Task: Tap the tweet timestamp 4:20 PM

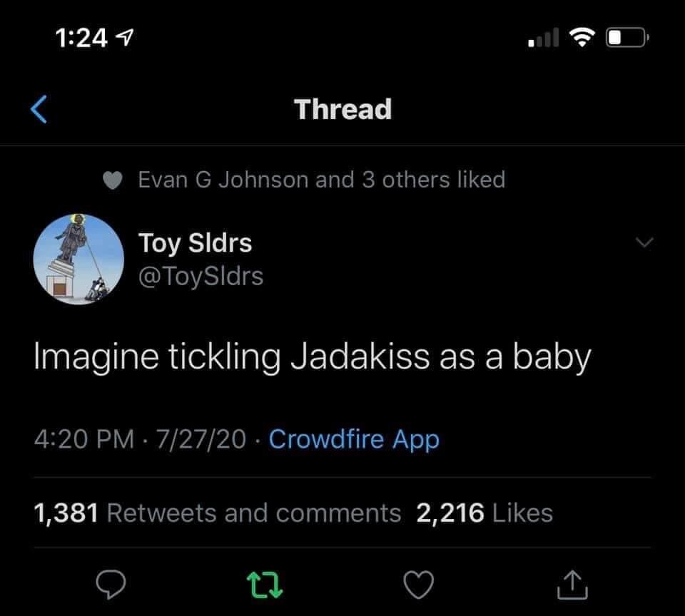Action: [x=83, y=439]
